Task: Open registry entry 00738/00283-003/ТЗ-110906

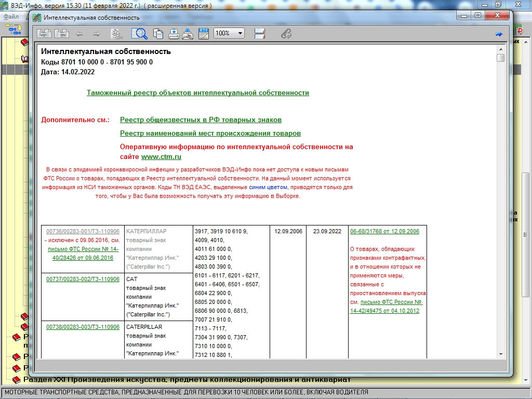Action: (83, 327)
